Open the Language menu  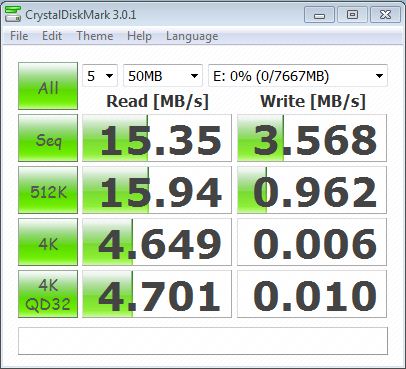coord(192,36)
